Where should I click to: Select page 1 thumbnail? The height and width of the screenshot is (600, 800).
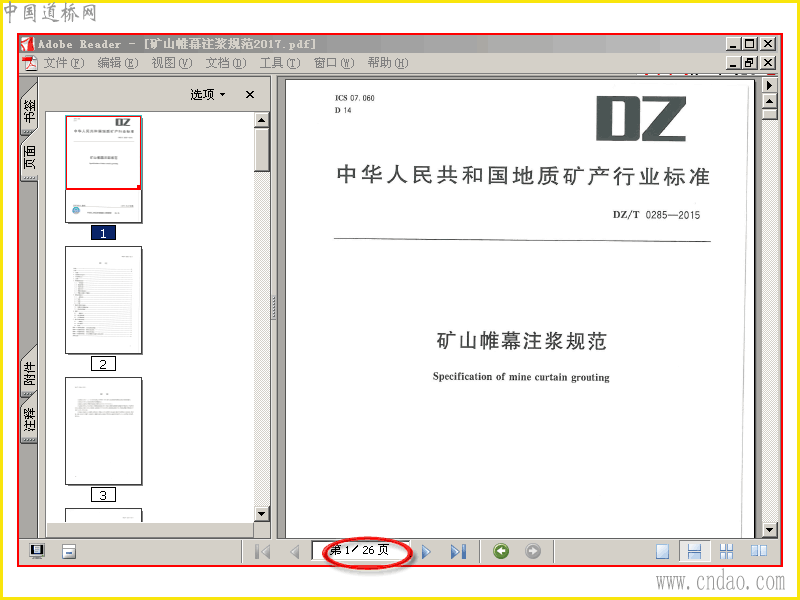tap(104, 169)
